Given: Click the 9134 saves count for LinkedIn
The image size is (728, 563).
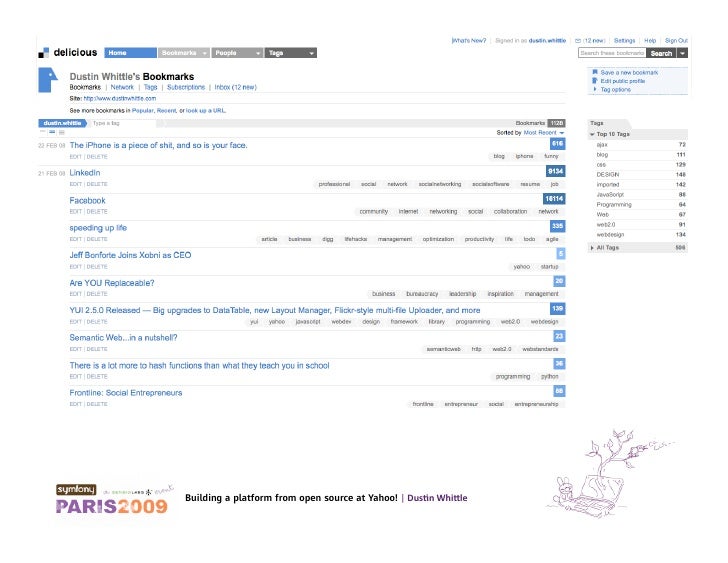Looking at the screenshot, I should point(556,171).
